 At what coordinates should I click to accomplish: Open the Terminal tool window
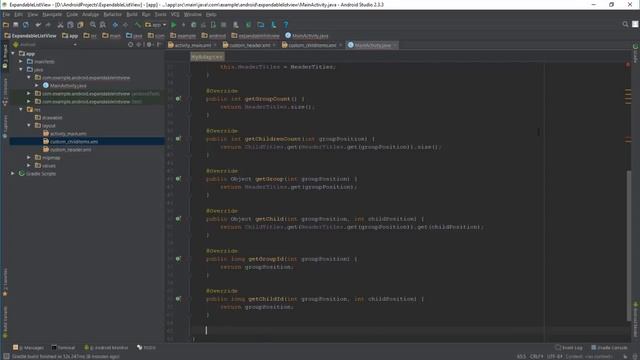tap(63, 348)
